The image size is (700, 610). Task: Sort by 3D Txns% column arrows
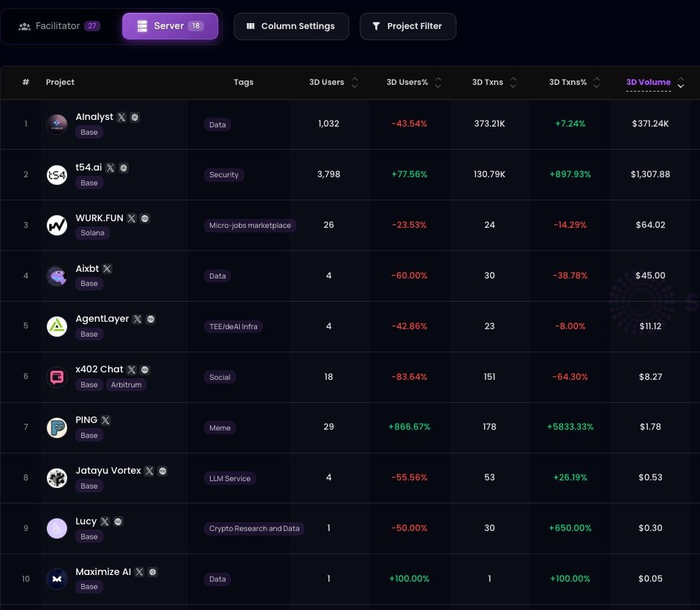[596, 83]
